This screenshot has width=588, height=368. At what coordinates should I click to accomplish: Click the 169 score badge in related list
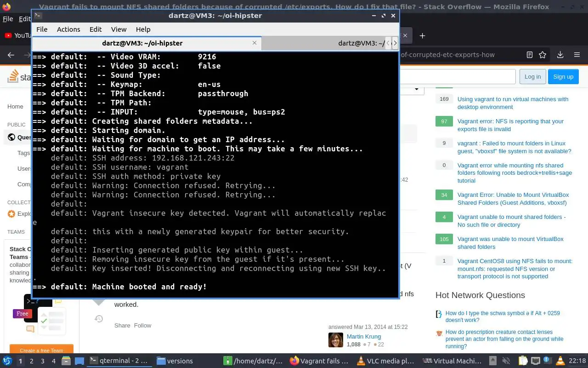click(444, 99)
